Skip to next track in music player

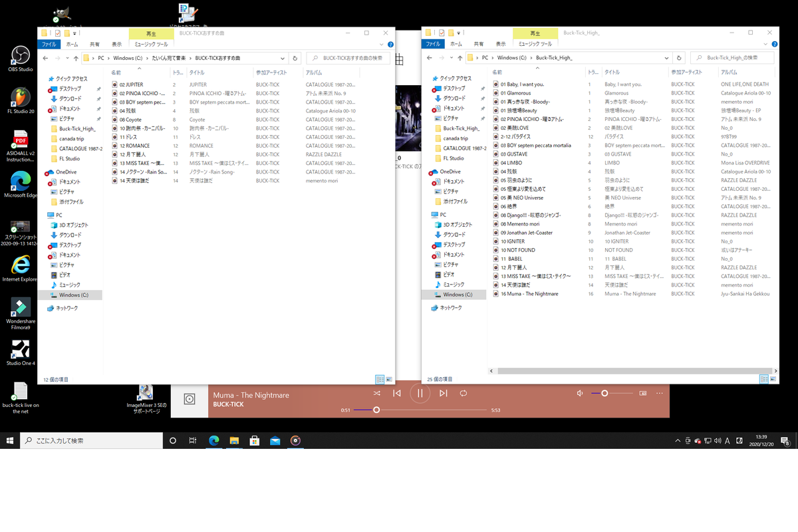pos(443,393)
